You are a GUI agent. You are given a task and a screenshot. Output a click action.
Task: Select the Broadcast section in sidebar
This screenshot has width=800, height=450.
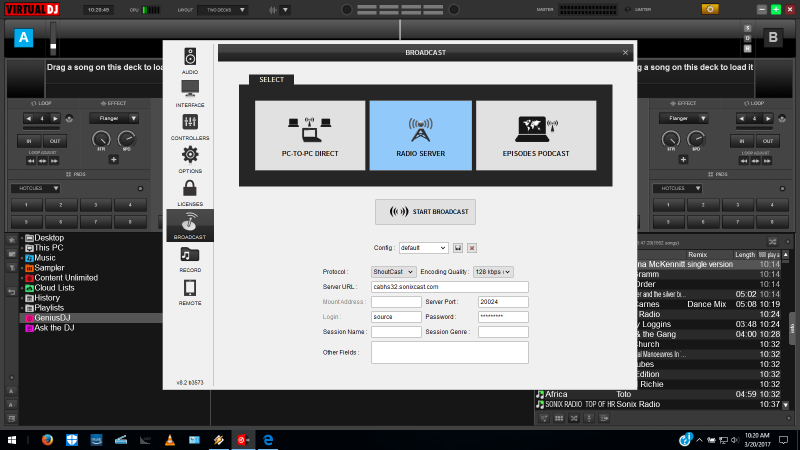click(190, 226)
